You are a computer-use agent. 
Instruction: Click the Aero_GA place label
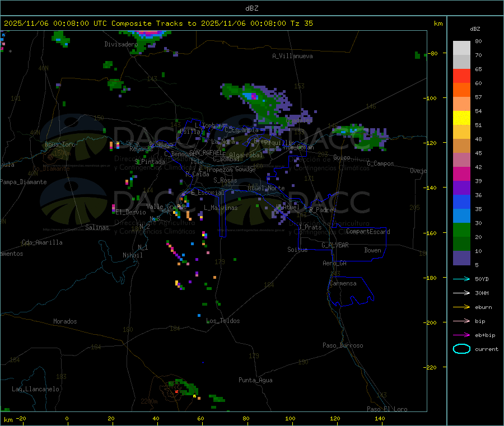click(334, 263)
